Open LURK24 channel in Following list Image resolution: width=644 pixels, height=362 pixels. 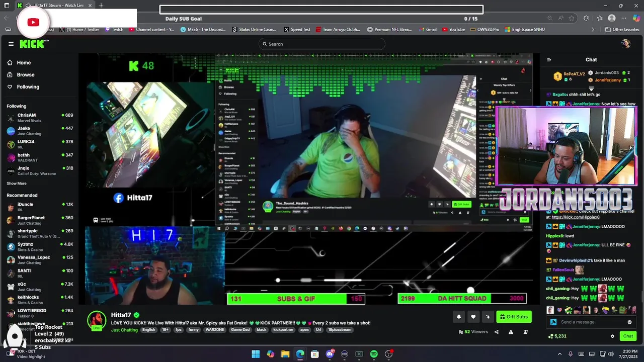[40, 144]
